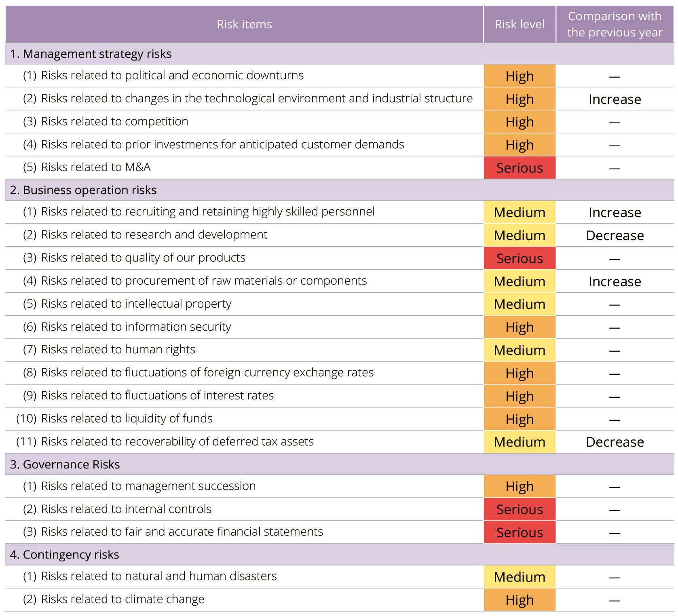Image resolution: width=678 pixels, height=616 pixels.
Task: Click "Risks related to natural and human disasters"
Action: pos(159,576)
